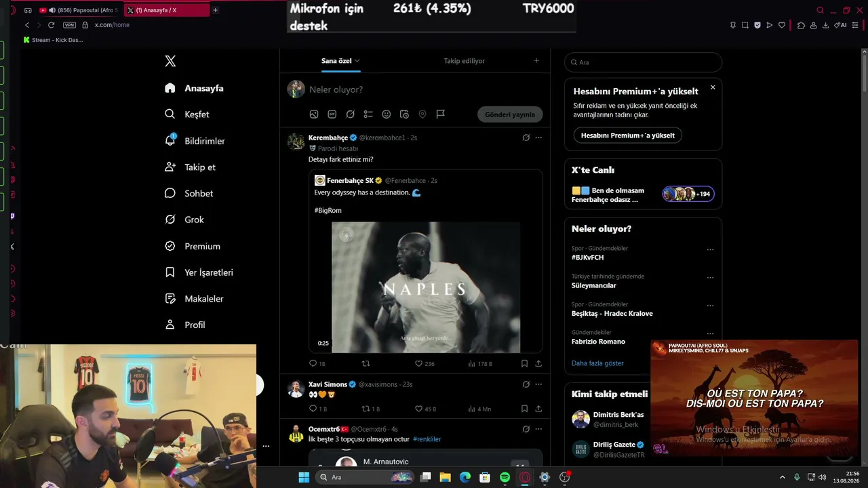Open Bildirimler notifications
This screenshot has height=488, width=868.
[x=195, y=141]
